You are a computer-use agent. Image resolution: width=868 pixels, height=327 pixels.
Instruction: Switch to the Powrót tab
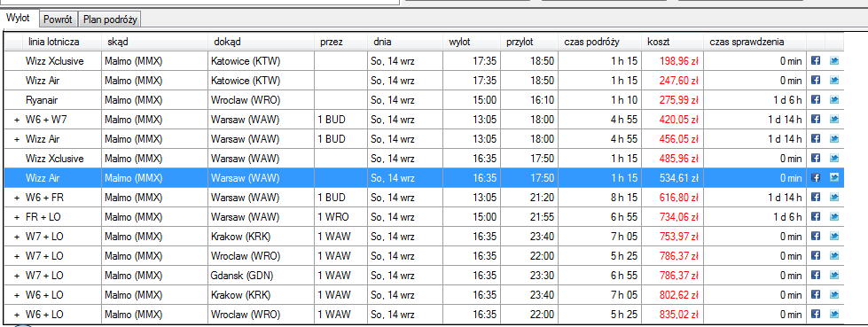(x=59, y=19)
